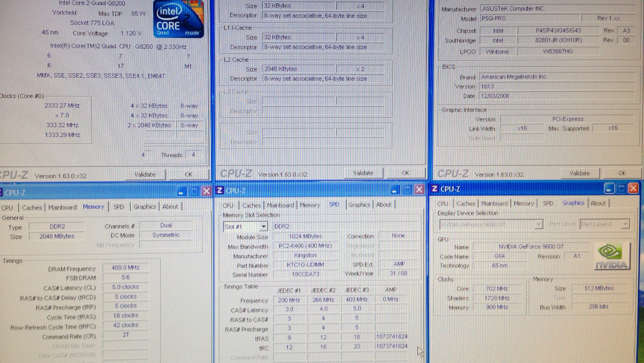Click OK in the L2 Cache window
The image size is (644, 363).
point(405,173)
